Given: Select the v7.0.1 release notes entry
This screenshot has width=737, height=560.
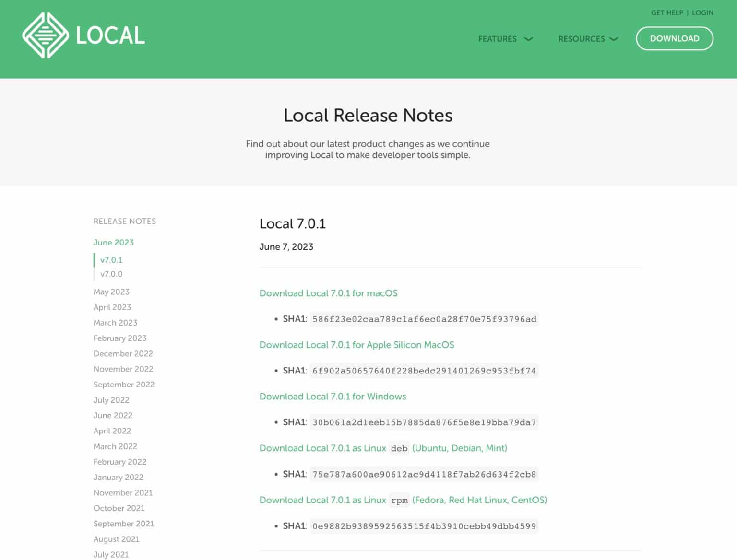Looking at the screenshot, I should (x=111, y=260).
